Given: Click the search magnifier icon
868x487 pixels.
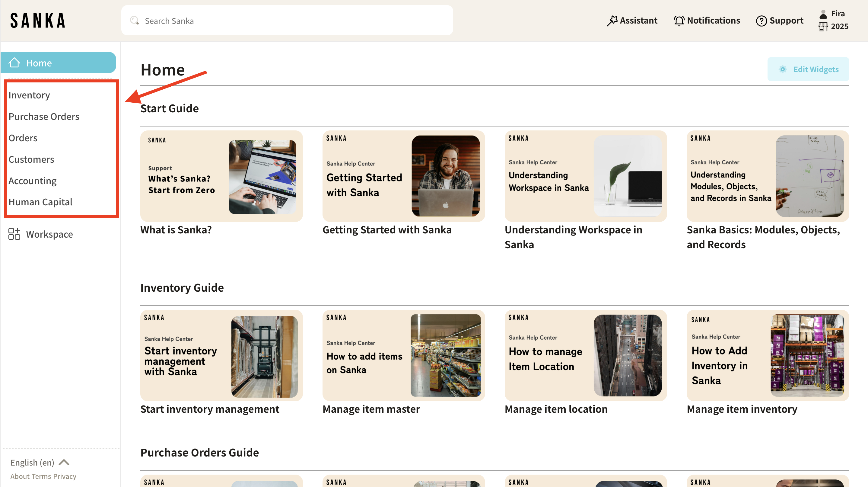Looking at the screenshot, I should tap(135, 21).
